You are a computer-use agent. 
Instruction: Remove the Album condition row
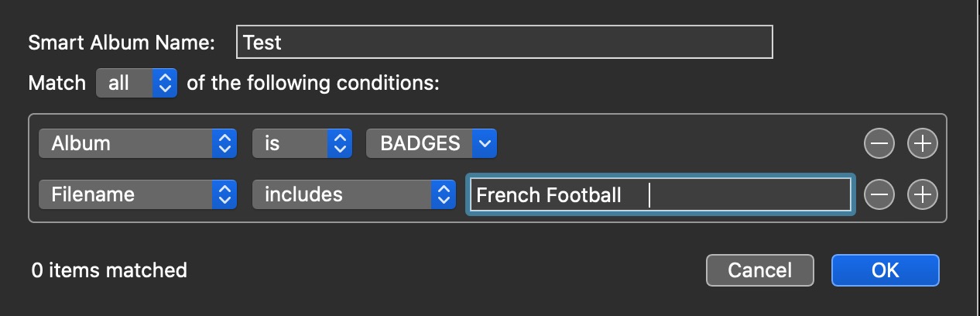pos(879,143)
